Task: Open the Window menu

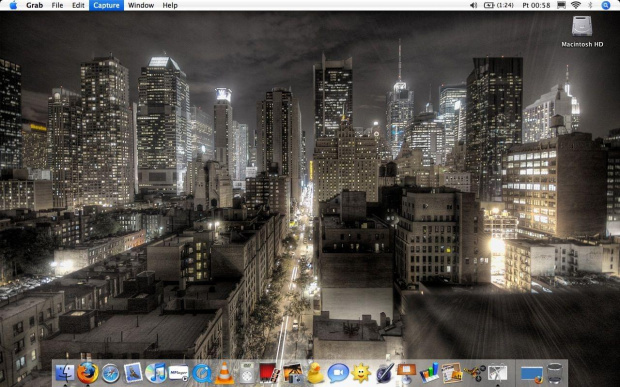Action: coord(141,5)
